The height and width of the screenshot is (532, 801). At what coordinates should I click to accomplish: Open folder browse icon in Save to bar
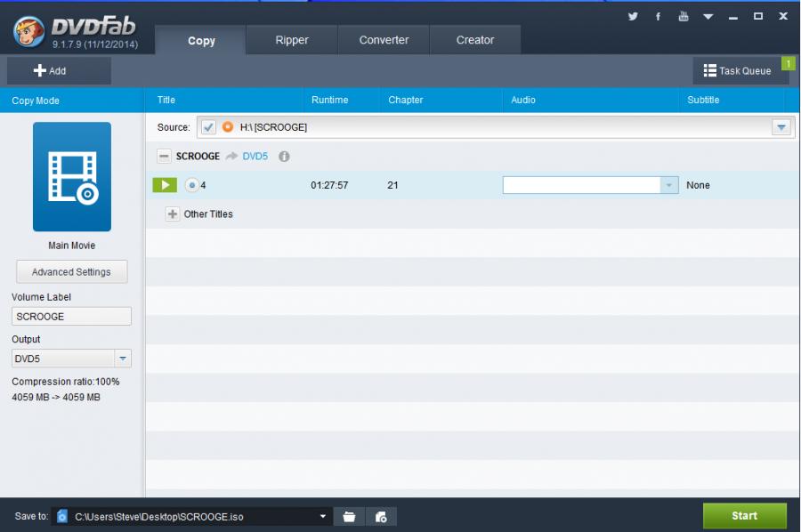350,516
